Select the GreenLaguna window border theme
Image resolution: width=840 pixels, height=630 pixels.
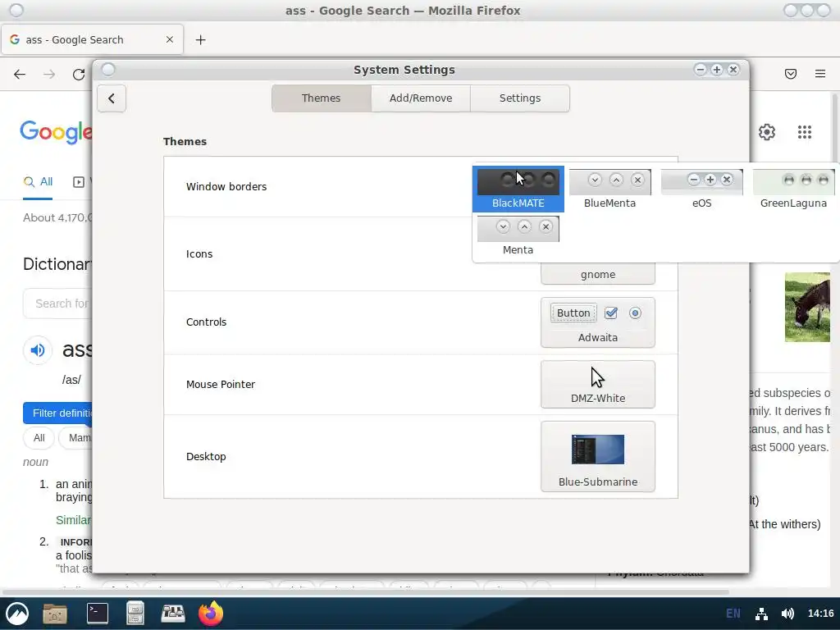tap(793, 189)
